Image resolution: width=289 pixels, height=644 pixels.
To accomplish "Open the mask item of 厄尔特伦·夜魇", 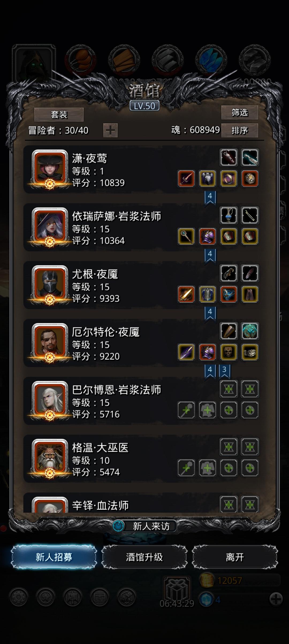I will (x=229, y=352).
